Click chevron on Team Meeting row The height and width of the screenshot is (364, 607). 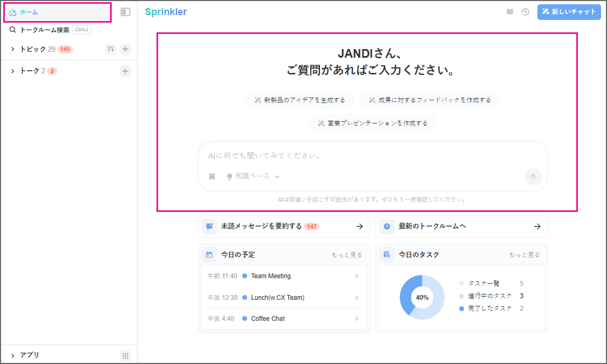(357, 276)
